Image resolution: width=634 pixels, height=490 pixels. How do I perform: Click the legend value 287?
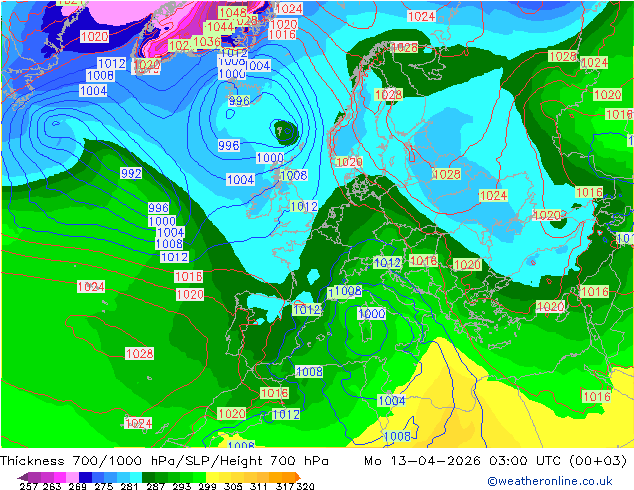point(155,486)
